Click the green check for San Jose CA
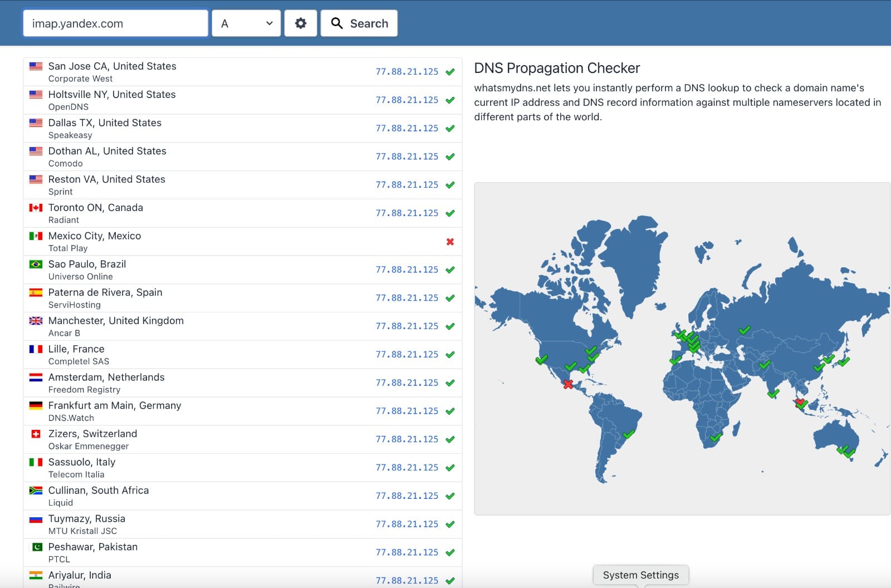 (x=450, y=72)
